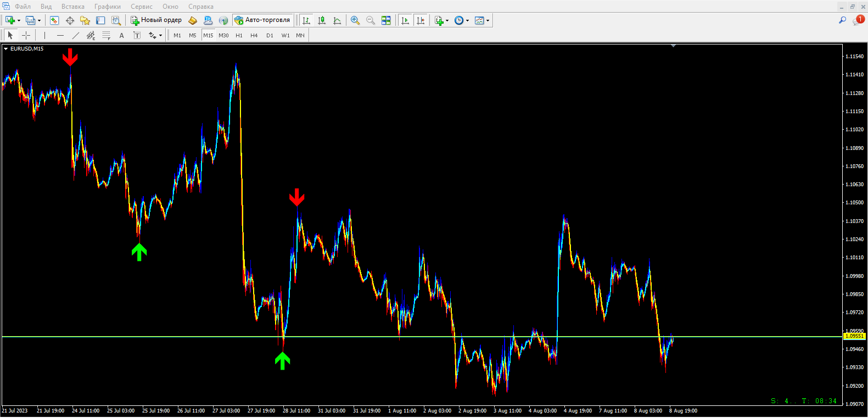Switch chart to candlesticks mode
The image size is (868, 418).
[x=322, y=20]
